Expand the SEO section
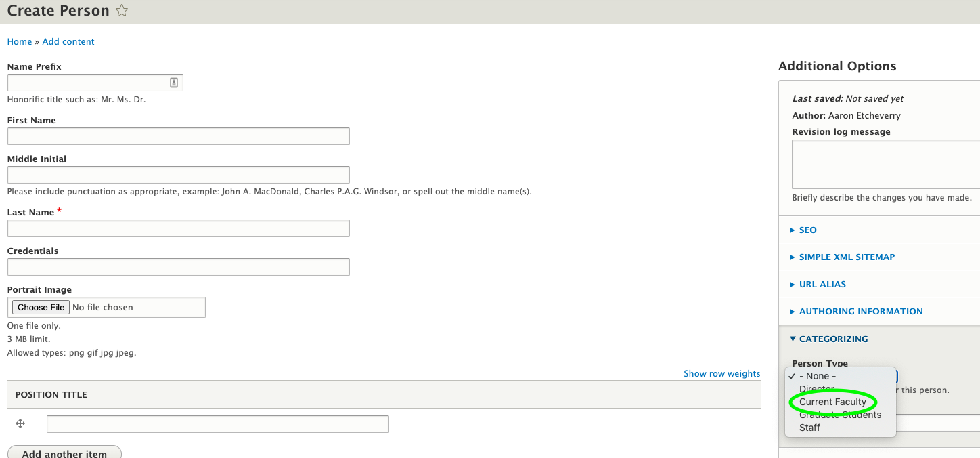980x458 pixels. (x=807, y=230)
